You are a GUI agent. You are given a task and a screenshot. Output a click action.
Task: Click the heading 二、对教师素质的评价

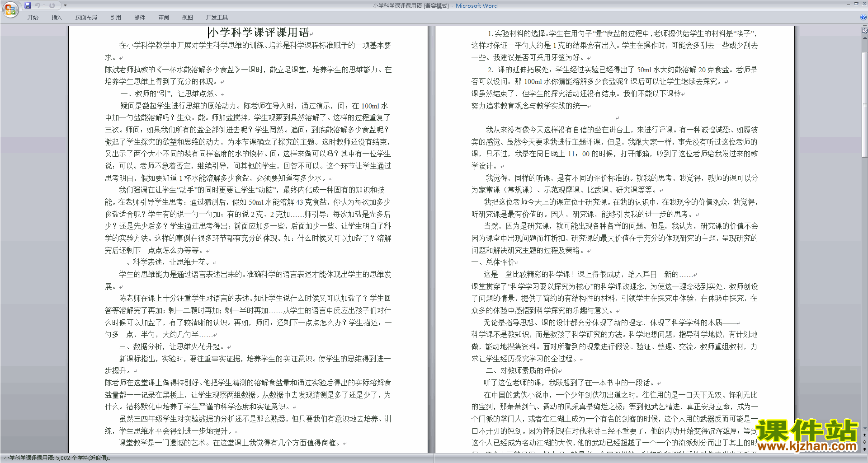click(x=522, y=370)
